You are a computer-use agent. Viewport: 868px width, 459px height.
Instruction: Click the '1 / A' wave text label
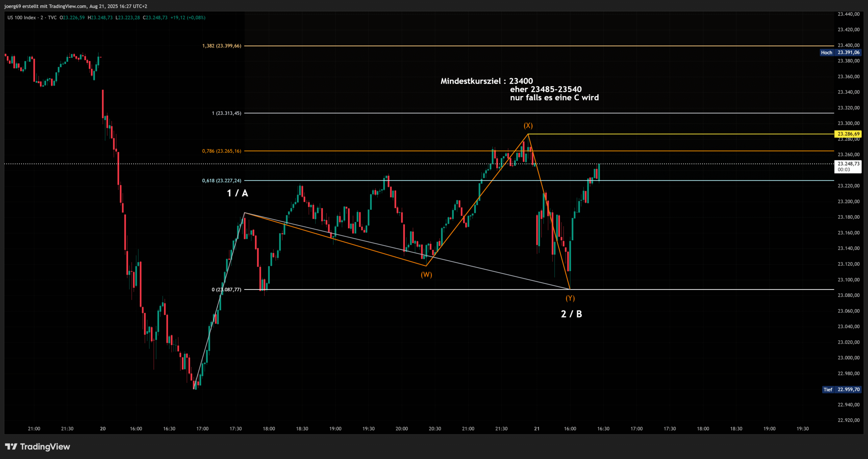(237, 193)
